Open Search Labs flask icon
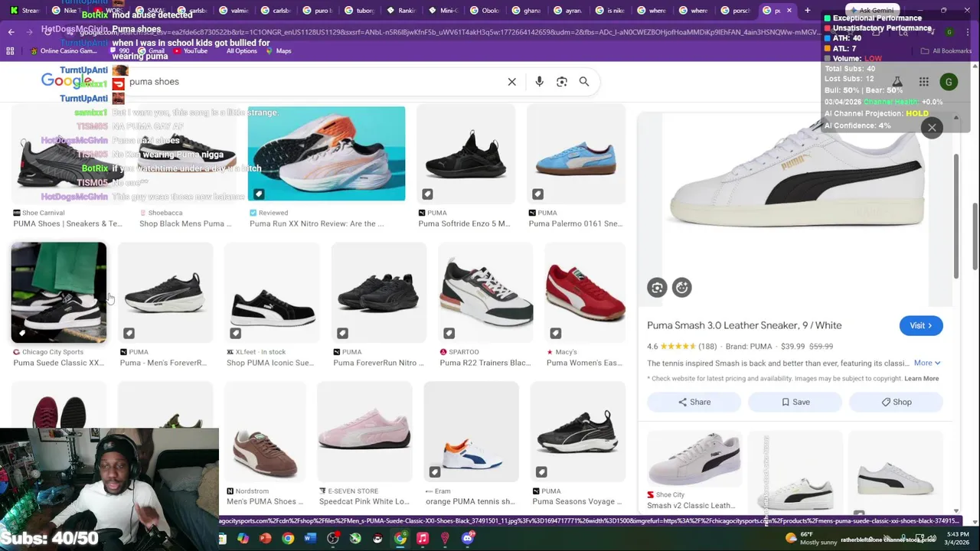The height and width of the screenshot is (551, 980). 897,82
